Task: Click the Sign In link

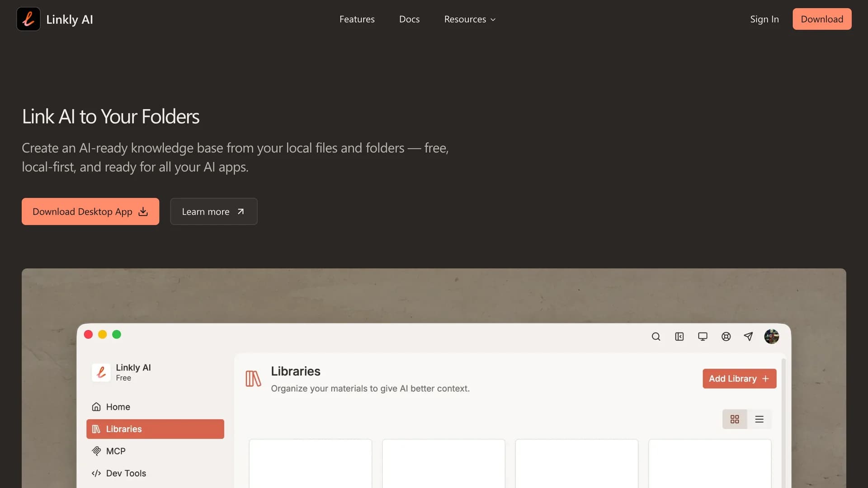Action: pos(764,19)
